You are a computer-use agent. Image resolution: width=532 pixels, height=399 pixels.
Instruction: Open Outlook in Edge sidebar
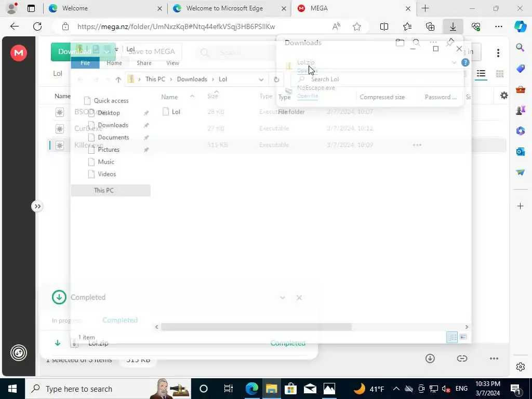(520, 151)
